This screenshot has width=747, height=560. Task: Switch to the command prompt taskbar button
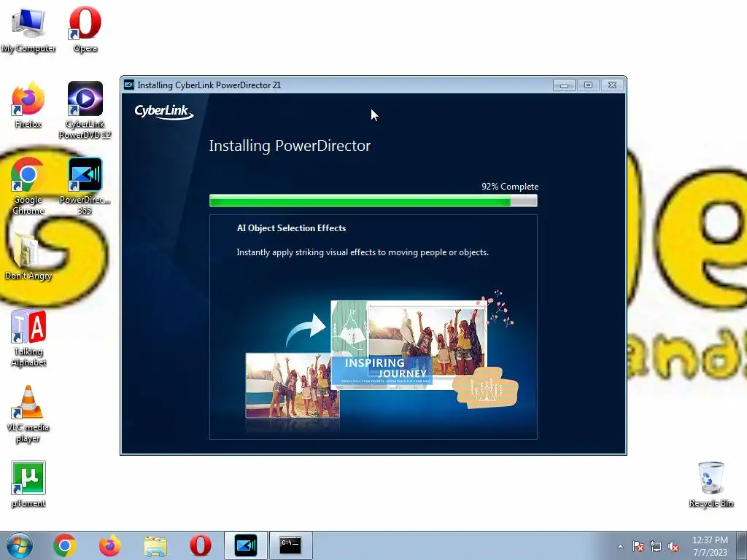(290, 545)
